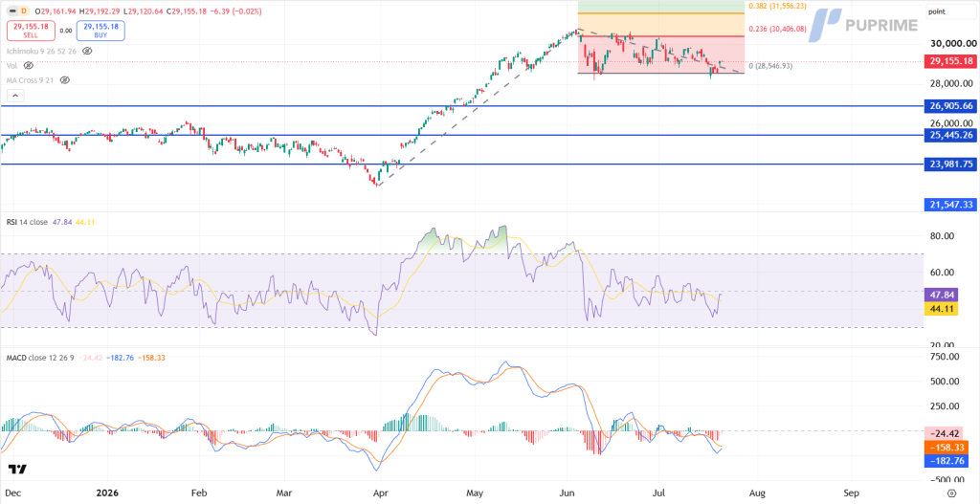The image size is (980, 504).
Task: Click the 23,981.75 horizontal line price label
Action: [x=949, y=164]
